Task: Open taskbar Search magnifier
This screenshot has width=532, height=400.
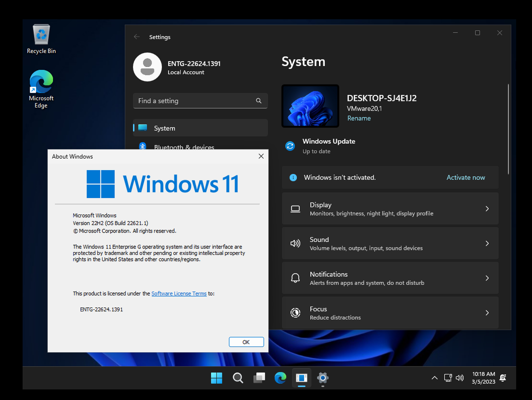Action: point(238,377)
